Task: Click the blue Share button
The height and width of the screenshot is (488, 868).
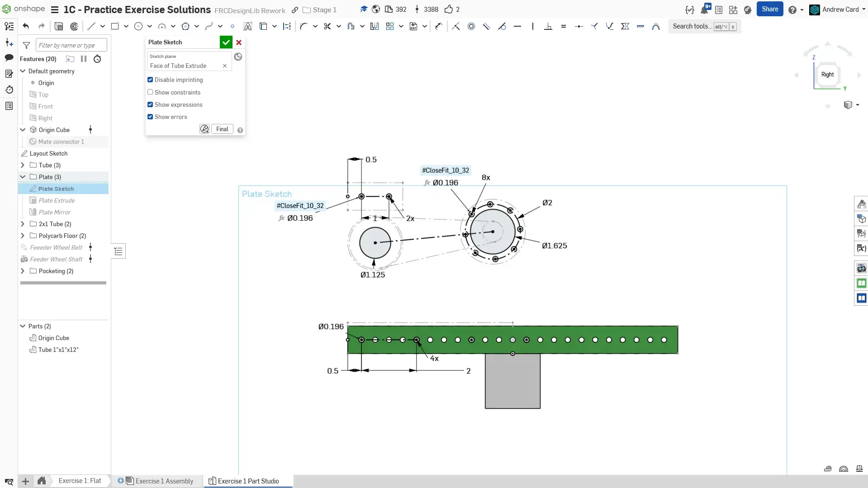Action: (769, 9)
